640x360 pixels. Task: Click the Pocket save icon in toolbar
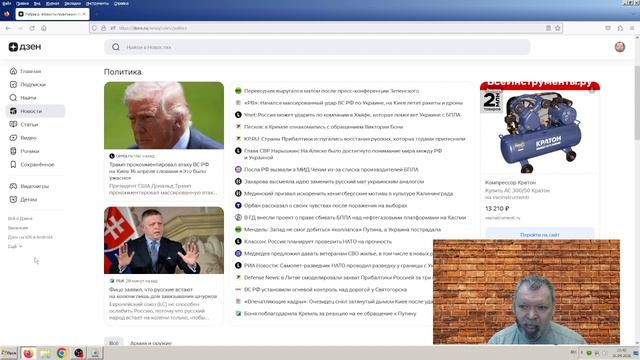click(x=608, y=28)
